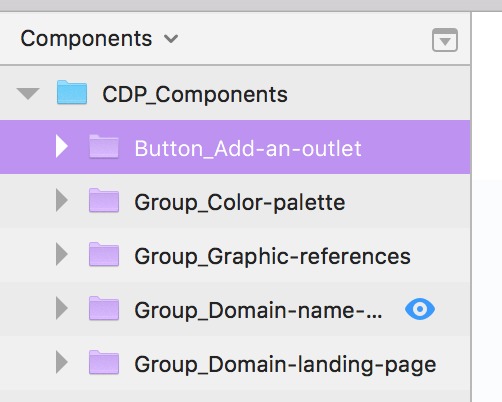Click the Group_Domain-name folder icon
This screenshot has height=402, width=502.
[104, 308]
